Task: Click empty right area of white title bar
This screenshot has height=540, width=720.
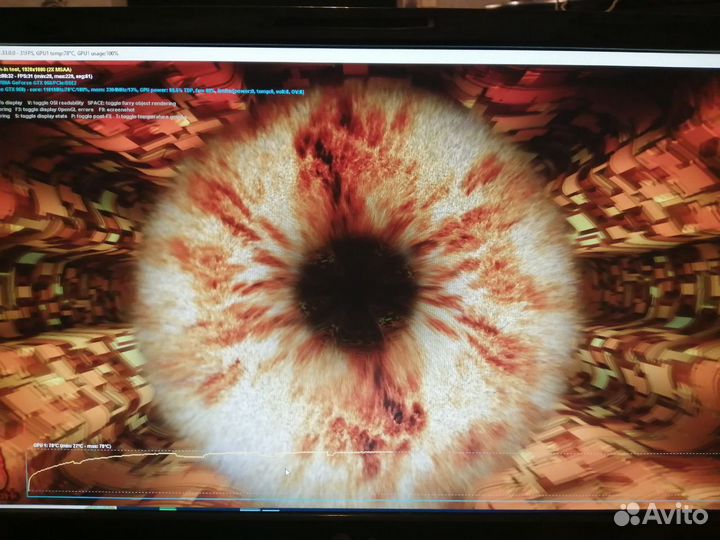Action: pyautogui.click(x=550, y=54)
